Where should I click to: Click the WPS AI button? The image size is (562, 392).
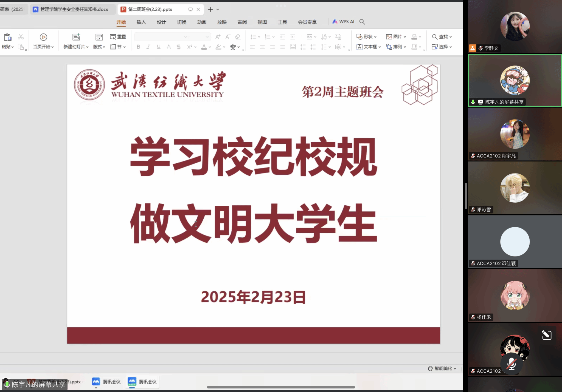pyautogui.click(x=343, y=22)
